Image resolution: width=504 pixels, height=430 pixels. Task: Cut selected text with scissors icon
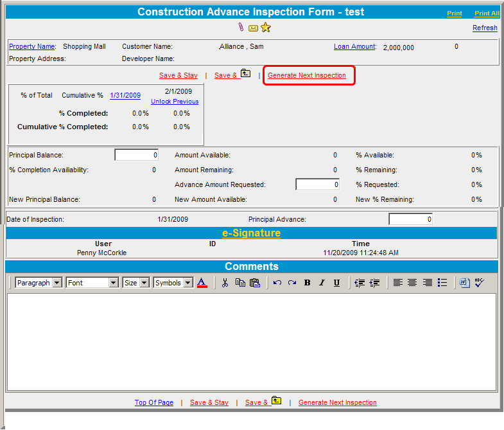(x=225, y=283)
